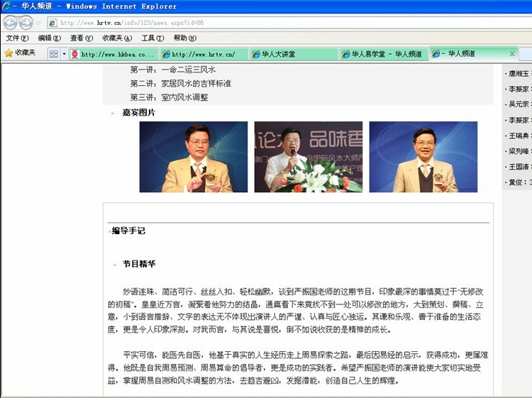Select the 第二讲：家居风水的吉祥标准 line
Viewport: 532px width, 398px height.
tap(180, 84)
